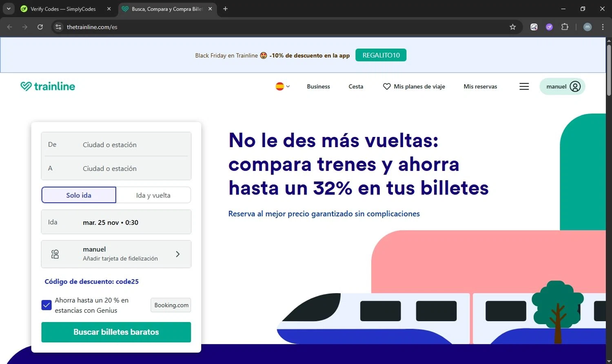Click the Booking.com badge

tap(171, 305)
